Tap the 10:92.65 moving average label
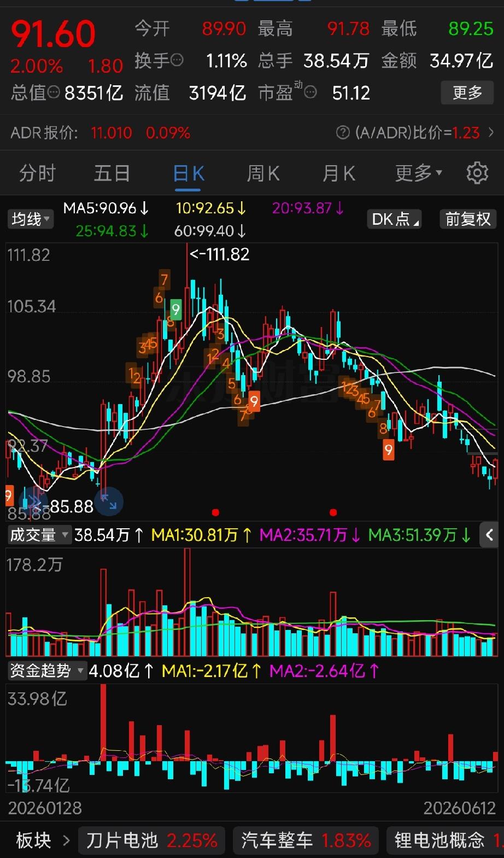Screen dimensions: 504x858 click(211, 208)
